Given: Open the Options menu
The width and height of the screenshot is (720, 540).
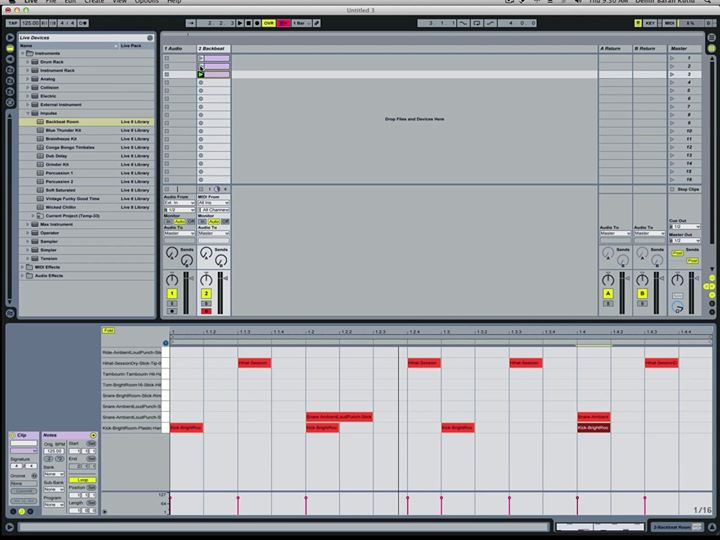Looking at the screenshot, I should tap(146, 1).
